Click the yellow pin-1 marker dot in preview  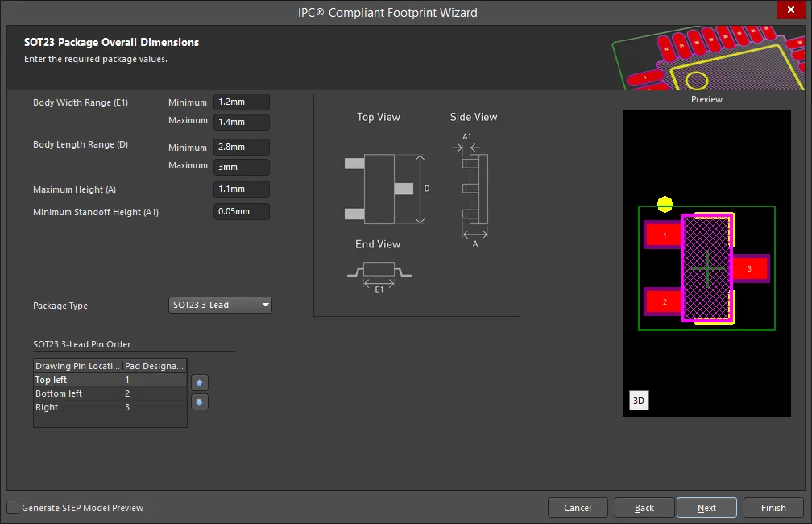click(665, 204)
